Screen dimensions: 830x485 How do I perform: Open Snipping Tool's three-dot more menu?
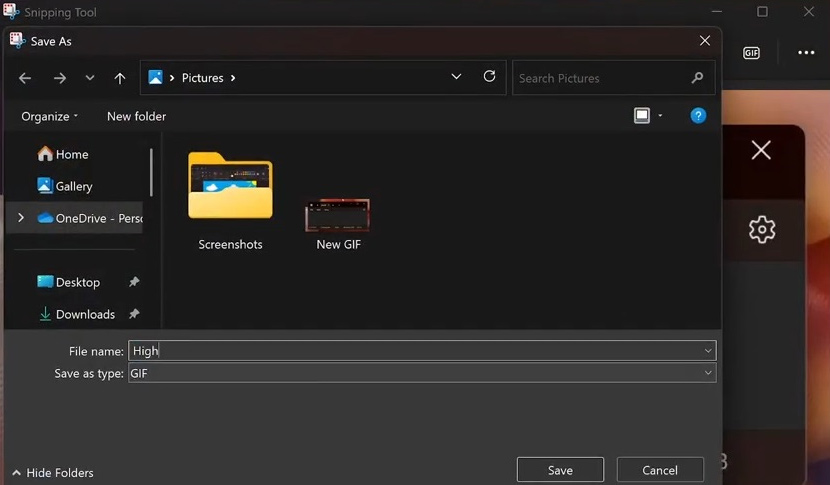(806, 52)
